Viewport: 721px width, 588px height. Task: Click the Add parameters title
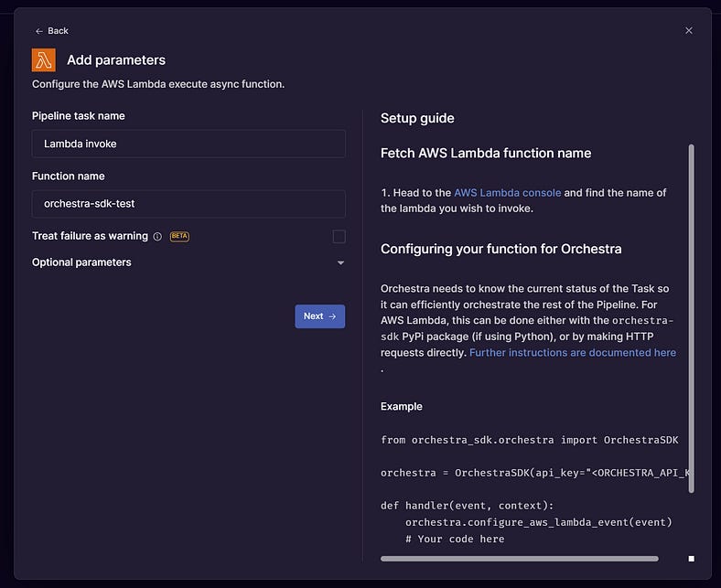[x=116, y=59]
